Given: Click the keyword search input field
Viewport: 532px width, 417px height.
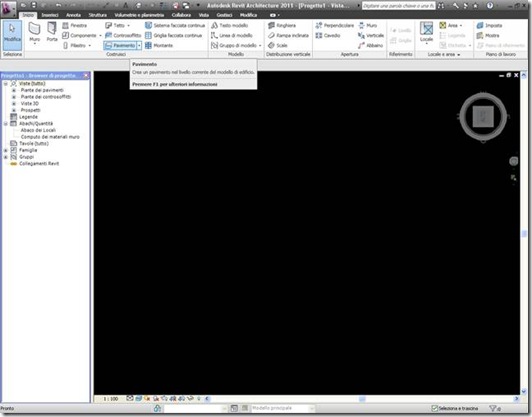Looking at the screenshot, I should (398, 6).
